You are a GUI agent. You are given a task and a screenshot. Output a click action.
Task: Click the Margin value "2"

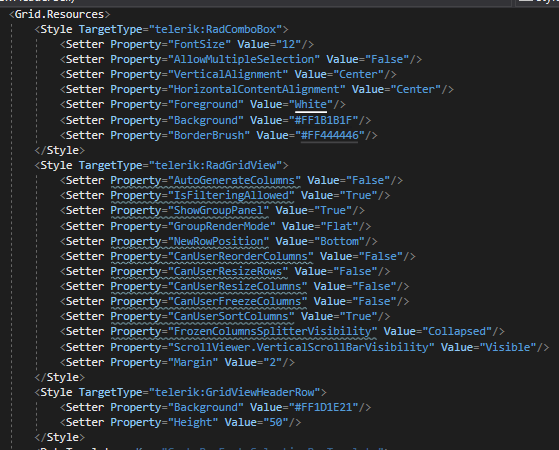pyautogui.click(x=273, y=362)
